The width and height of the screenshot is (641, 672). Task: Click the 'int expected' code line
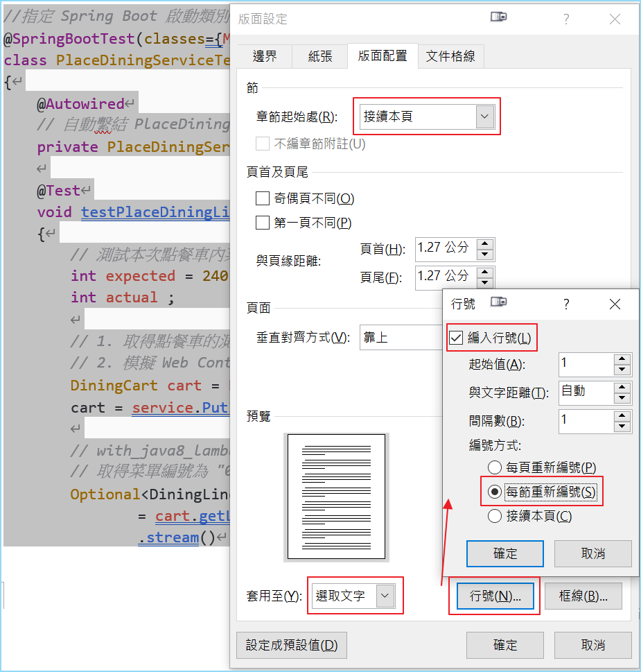[x=149, y=276]
